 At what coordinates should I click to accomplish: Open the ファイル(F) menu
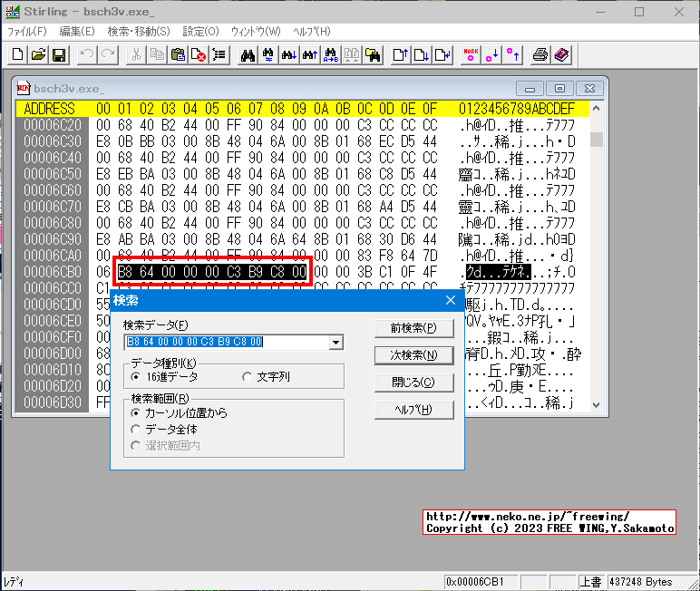click(27, 32)
